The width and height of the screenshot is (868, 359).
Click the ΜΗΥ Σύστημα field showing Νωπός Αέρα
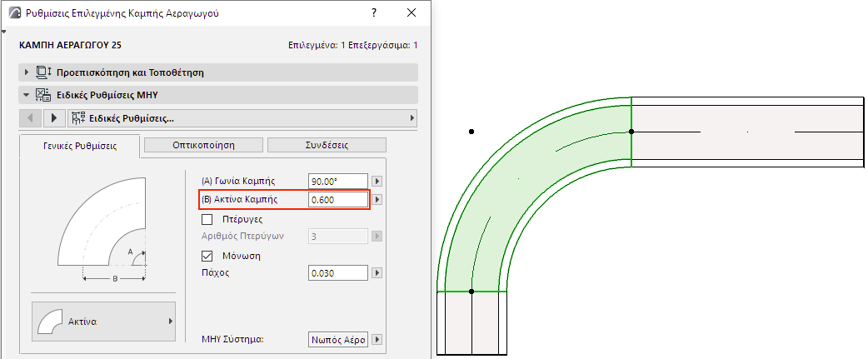(x=338, y=339)
